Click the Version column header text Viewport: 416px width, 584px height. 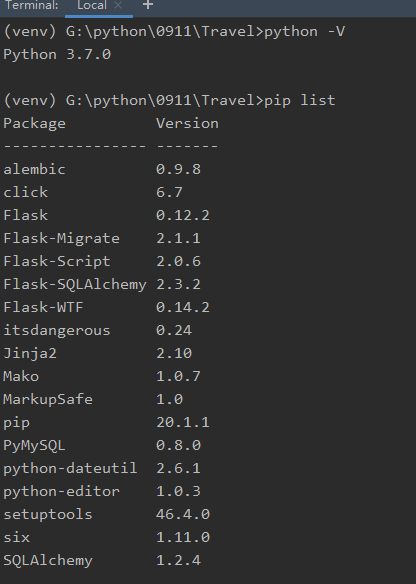(187, 123)
